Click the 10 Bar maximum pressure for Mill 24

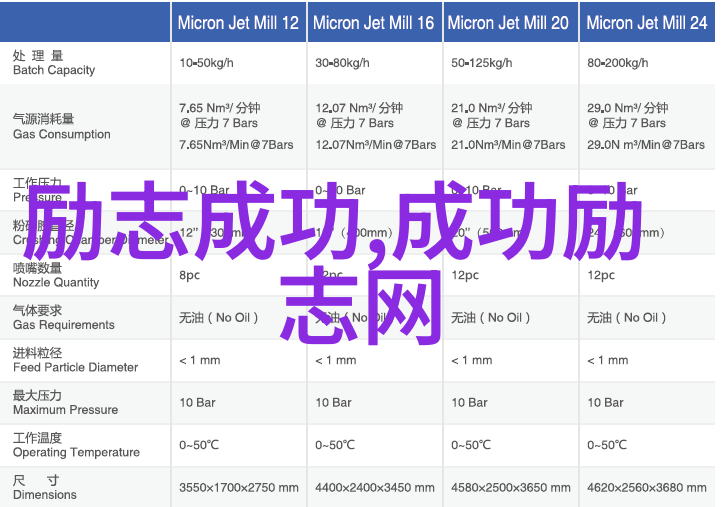(606, 402)
